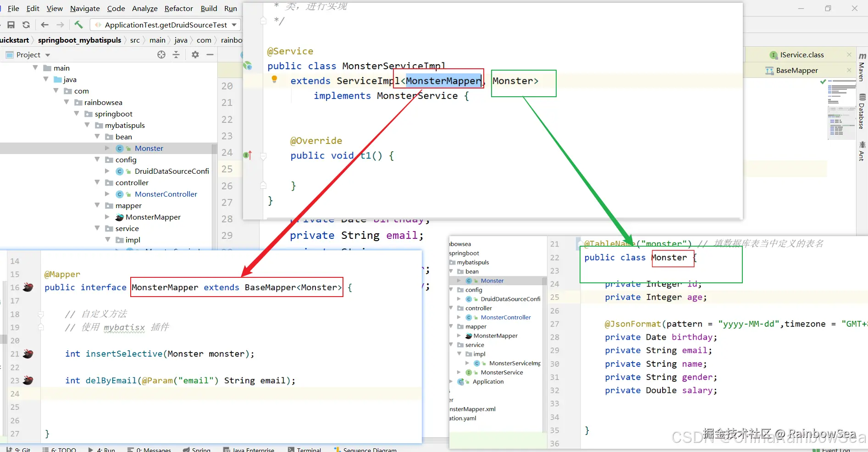This screenshot has width=868, height=452.
Task: Collapse the bean folder in project tree
Action: [x=97, y=137]
